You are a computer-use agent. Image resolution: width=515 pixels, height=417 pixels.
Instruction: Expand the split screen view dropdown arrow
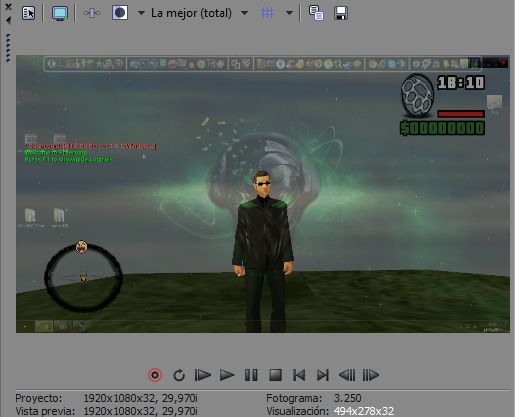pyautogui.click(x=141, y=13)
